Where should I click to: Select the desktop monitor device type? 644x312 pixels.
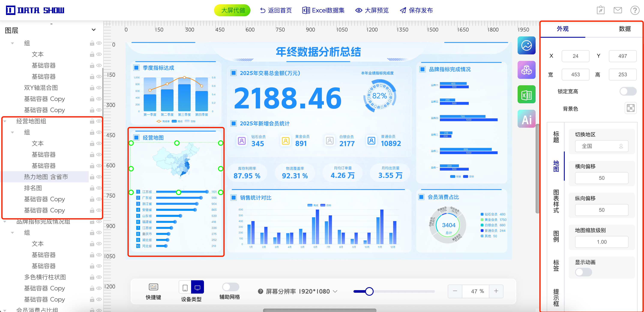click(197, 287)
